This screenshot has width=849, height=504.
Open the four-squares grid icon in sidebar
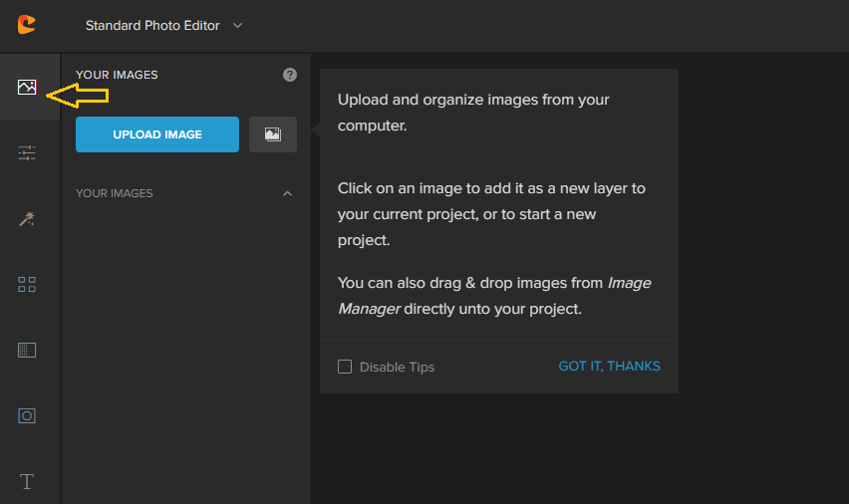click(x=27, y=285)
